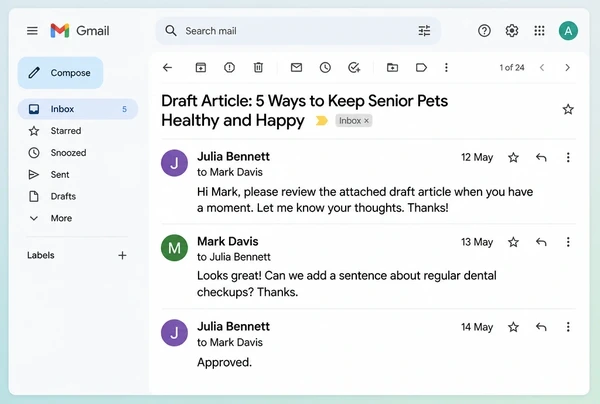This screenshot has width=600, height=404.
Task: Reply to the 14 May Approved message
Action: (541, 327)
